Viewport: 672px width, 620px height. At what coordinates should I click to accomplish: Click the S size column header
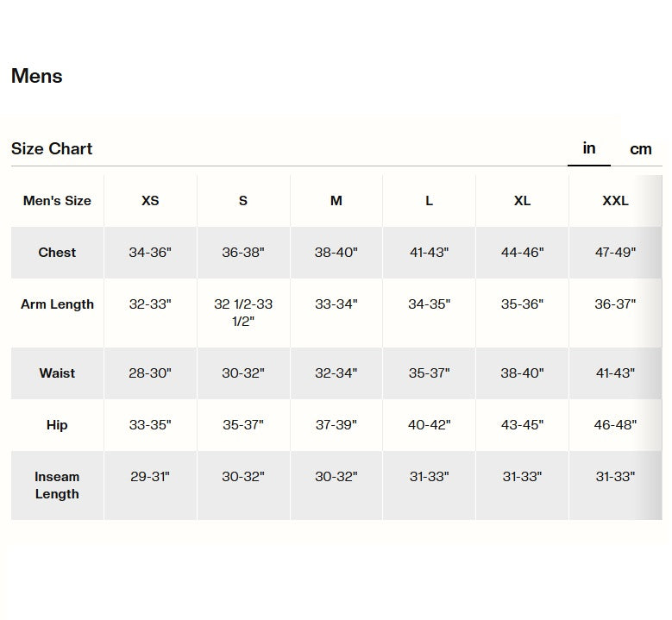pos(243,201)
